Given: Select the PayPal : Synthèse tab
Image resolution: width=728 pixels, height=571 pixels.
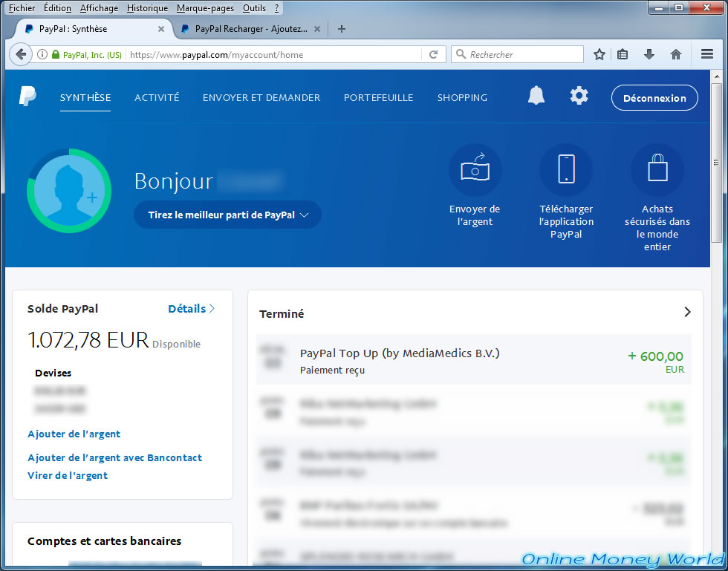Looking at the screenshot, I should coord(92,29).
